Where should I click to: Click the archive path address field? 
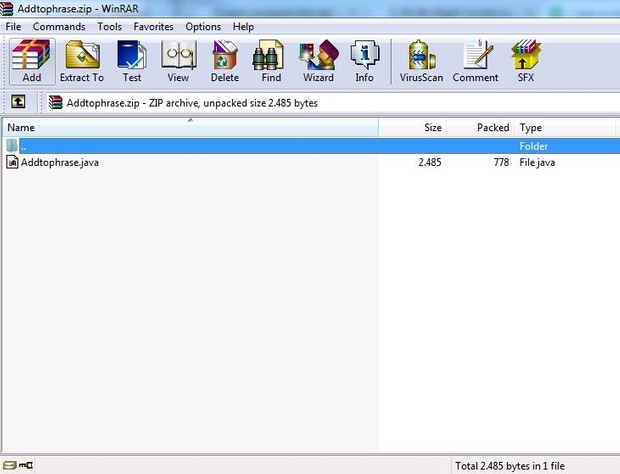(x=332, y=103)
